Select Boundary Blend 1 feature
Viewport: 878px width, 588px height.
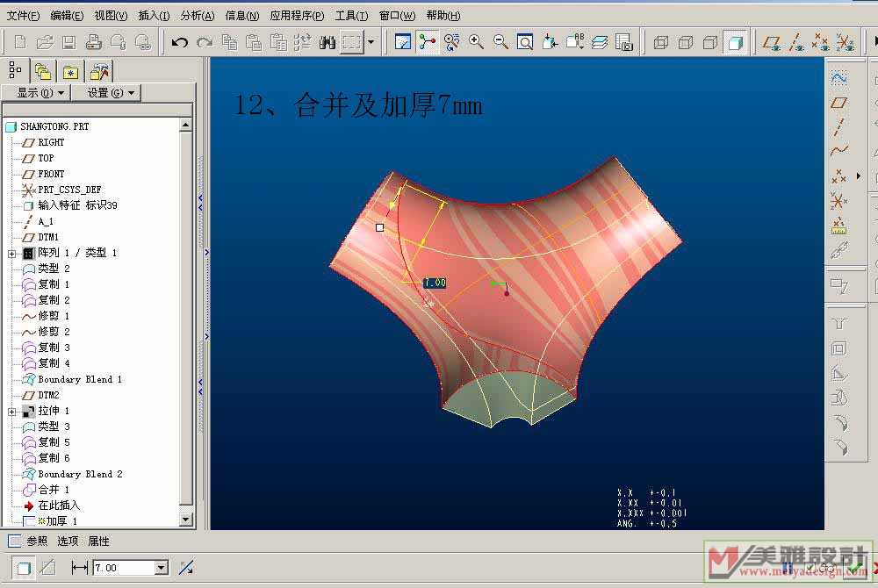pyautogui.click(x=80, y=379)
